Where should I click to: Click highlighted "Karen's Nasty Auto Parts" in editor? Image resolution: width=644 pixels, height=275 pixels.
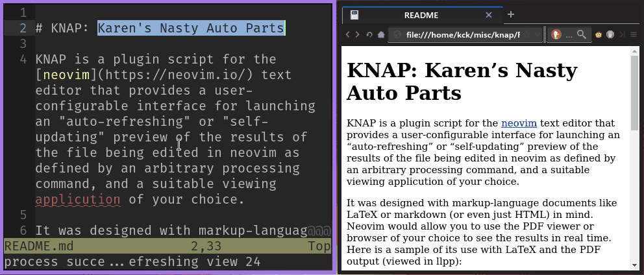coord(191,28)
